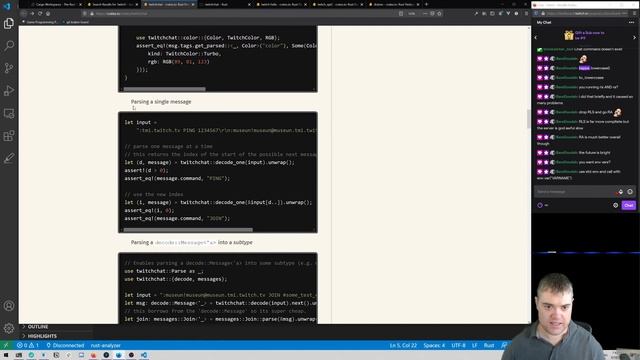Open the highlighter pen view in activity bar
This screenshot has height=360, width=640.
(9, 158)
